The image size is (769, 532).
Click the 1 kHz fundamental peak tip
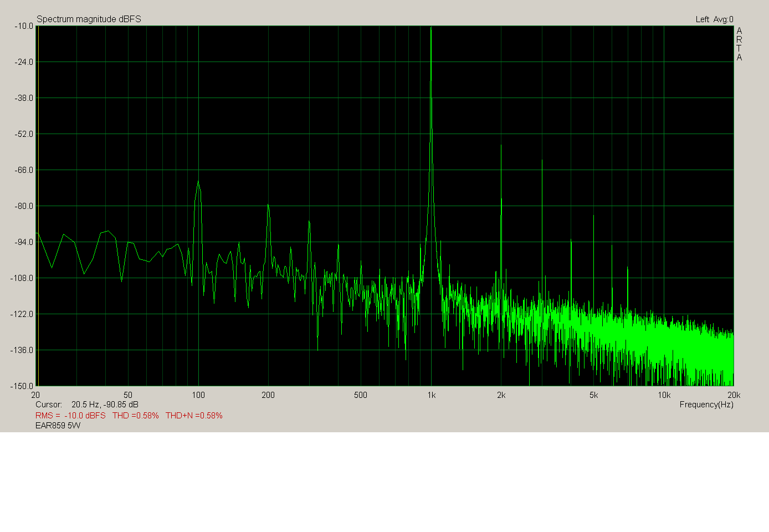[431, 28]
